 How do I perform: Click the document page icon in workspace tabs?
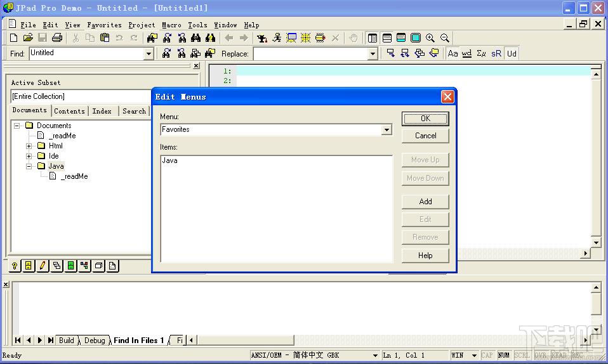click(x=112, y=266)
